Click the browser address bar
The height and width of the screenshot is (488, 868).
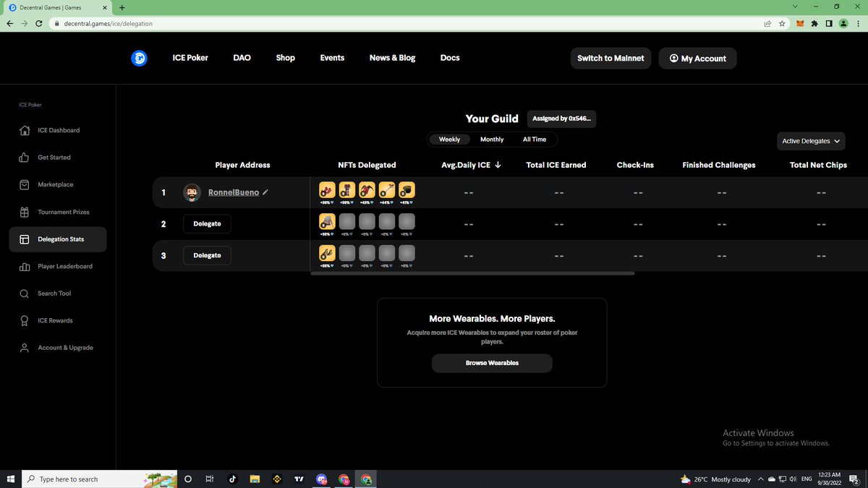click(x=405, y=23)
